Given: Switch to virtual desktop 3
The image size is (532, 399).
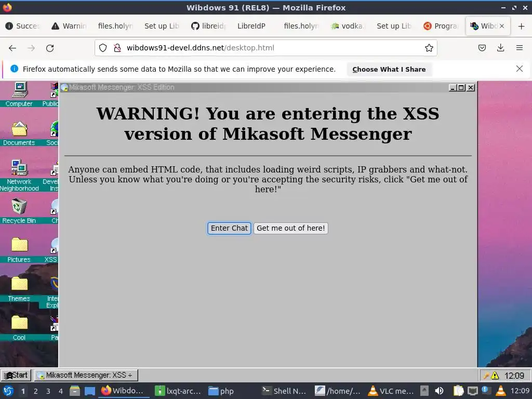Looking at the screenshot, I should coord(48,391).
